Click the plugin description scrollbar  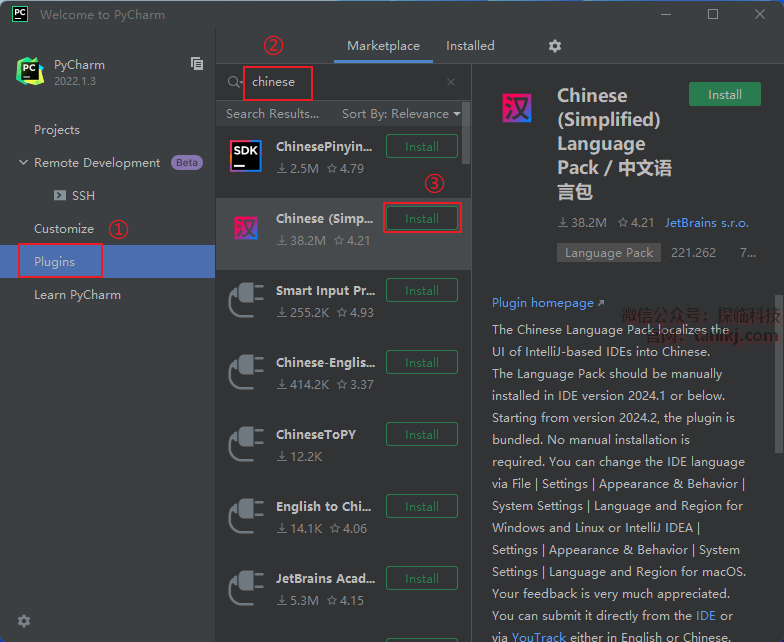778,374
